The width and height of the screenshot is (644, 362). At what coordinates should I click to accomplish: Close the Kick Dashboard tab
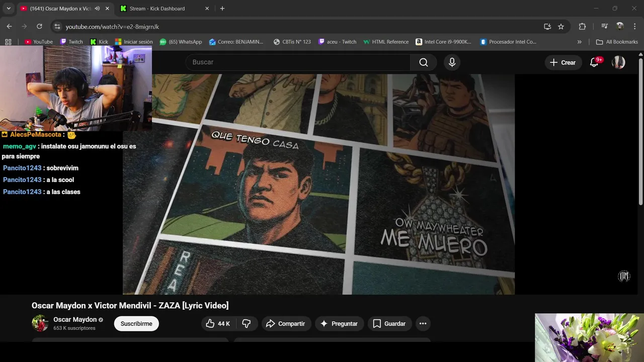tap(207, 9)
